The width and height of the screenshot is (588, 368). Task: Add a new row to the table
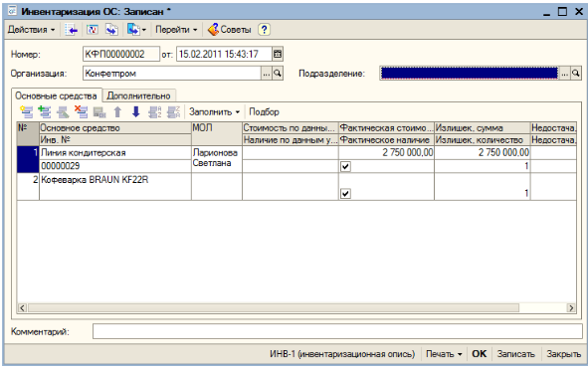27,112
